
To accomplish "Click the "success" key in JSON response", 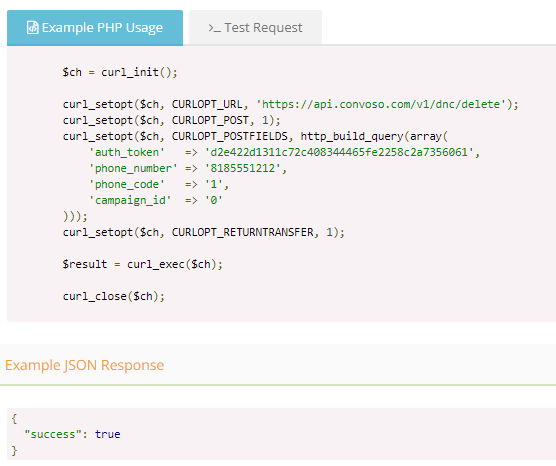I will (x=50, y=434).
